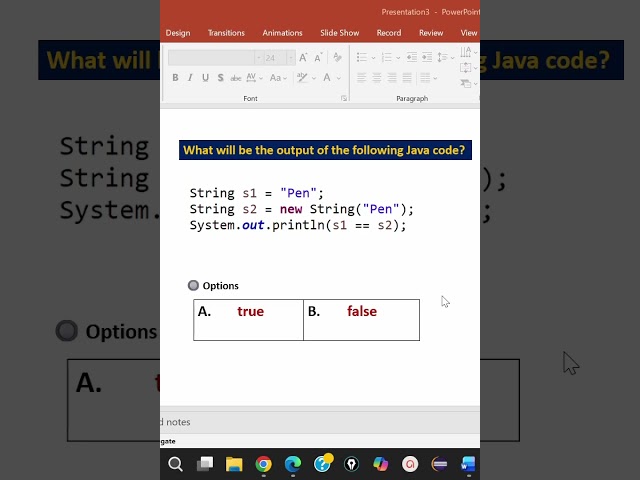
Task: Increase list indent level
Action: (x=427, y=57)
